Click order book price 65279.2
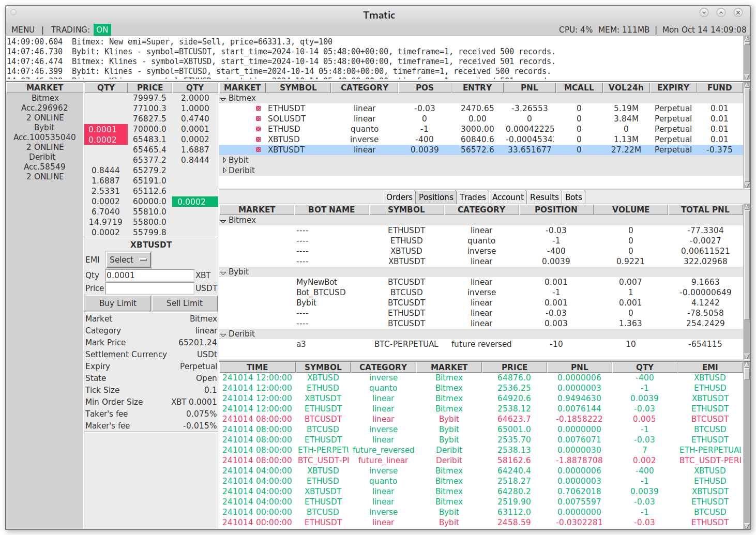The height and width of the screenshot is (535, 756). coord(149,171)
